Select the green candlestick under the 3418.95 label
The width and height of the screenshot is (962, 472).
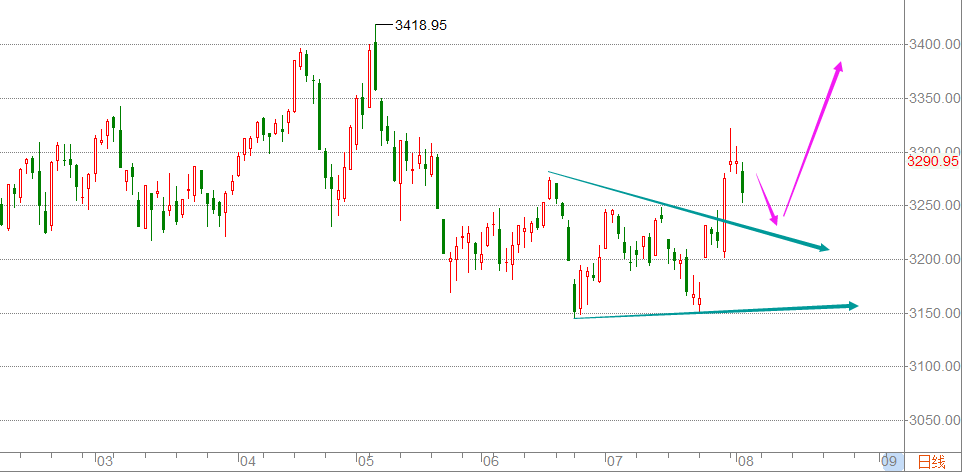375,66
